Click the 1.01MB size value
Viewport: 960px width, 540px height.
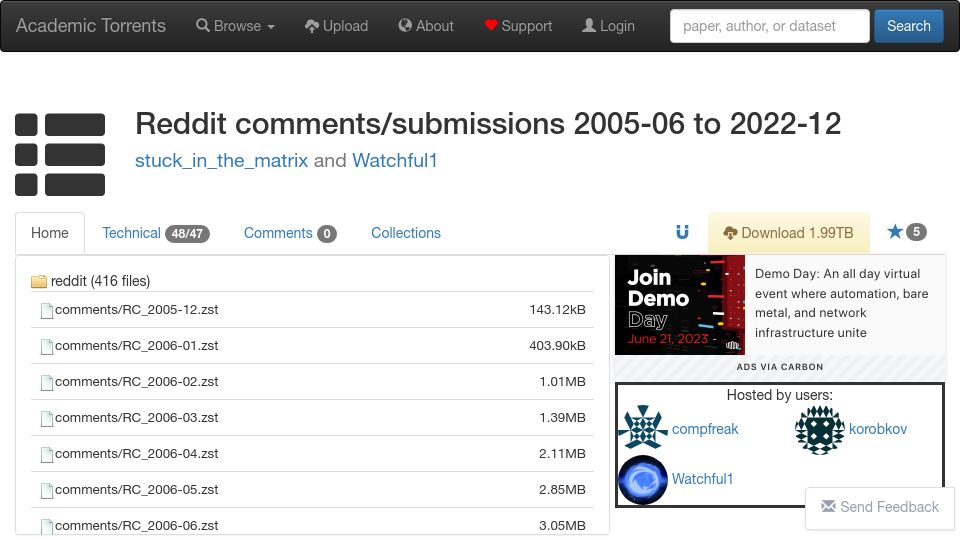click(562, 382)
